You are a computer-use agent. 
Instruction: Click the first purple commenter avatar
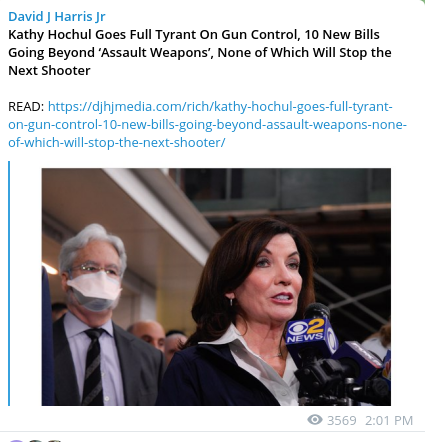[16, 441]
